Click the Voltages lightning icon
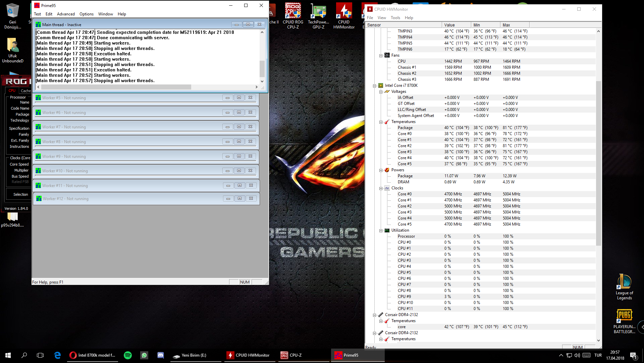This screenshot has height=363, width=644. pyautogui.click(x=387, y=92)
